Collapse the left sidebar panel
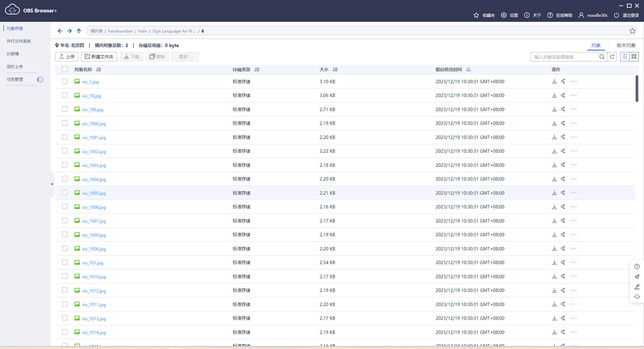Image resolution: width=644 pixels, height=349 pixels. click(52, 184)
